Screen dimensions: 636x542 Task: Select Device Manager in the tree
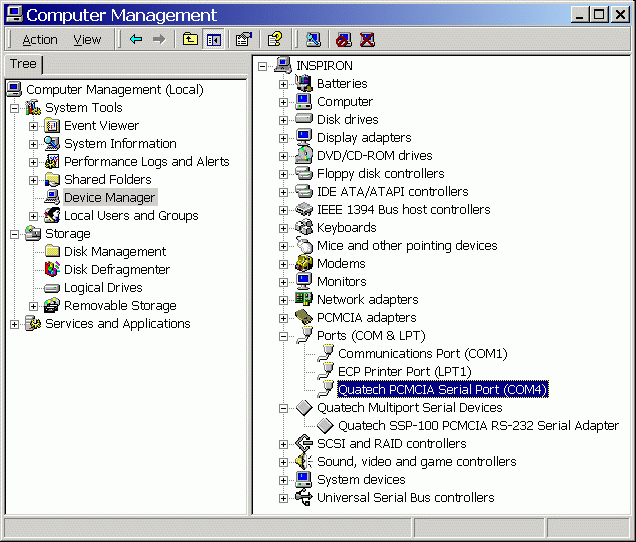(110, 198)
